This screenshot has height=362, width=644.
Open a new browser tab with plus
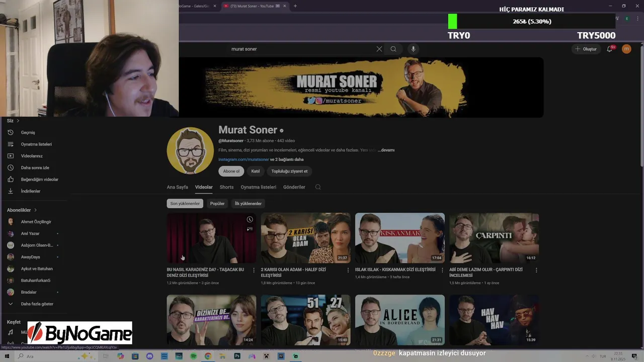point(295,6)
